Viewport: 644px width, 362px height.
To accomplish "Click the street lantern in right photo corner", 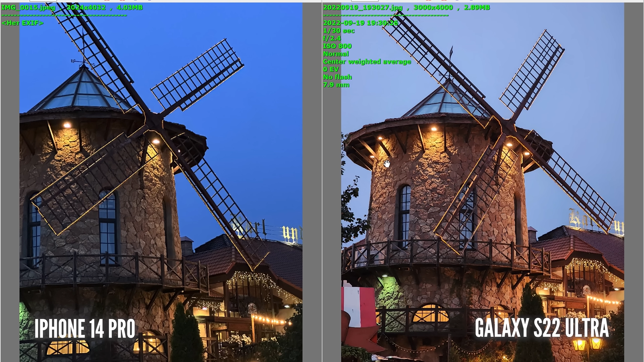I will (x=588, y=344).
